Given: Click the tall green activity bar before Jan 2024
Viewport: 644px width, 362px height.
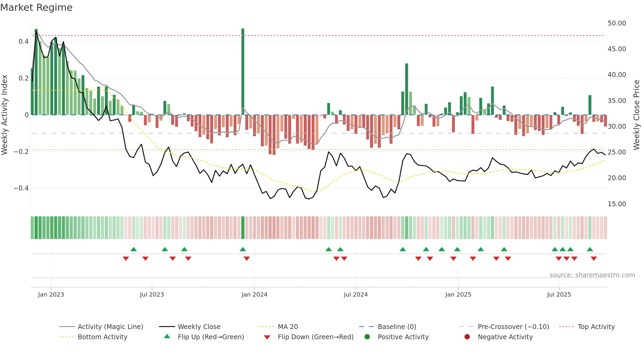Looking at the screenshot, I should pyautogui.click(x=243, y=72).
